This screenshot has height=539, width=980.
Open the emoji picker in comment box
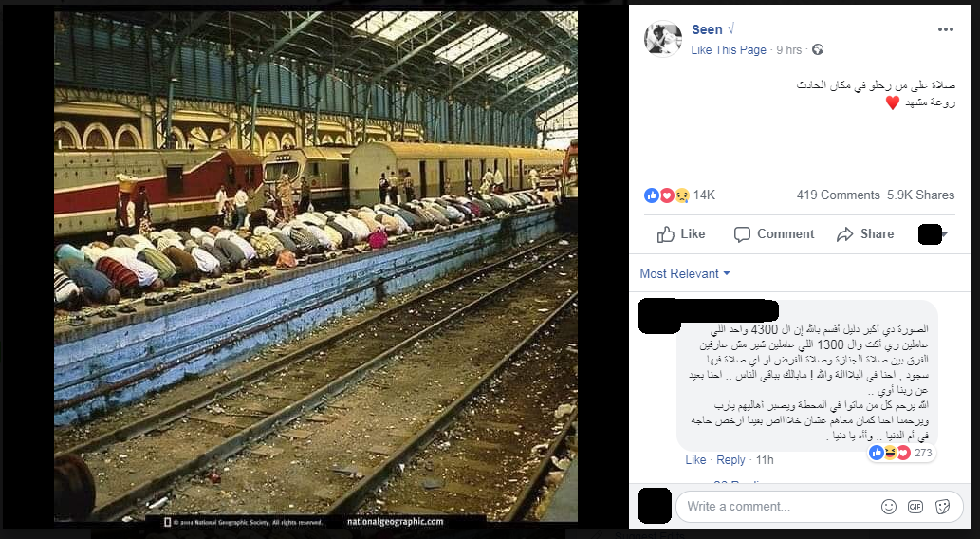[888, 507]
